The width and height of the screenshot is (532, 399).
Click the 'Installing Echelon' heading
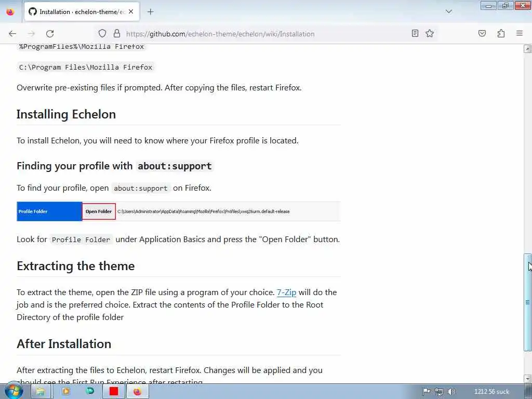coord(66,114)
